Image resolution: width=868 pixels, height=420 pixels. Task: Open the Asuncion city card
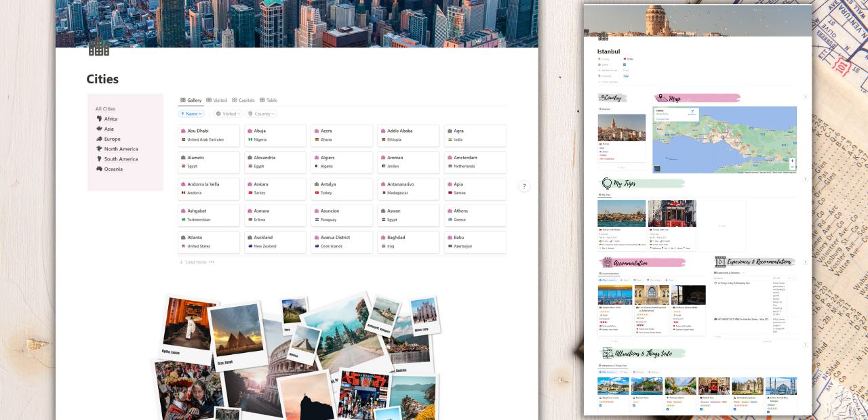[x=342, y=215]
